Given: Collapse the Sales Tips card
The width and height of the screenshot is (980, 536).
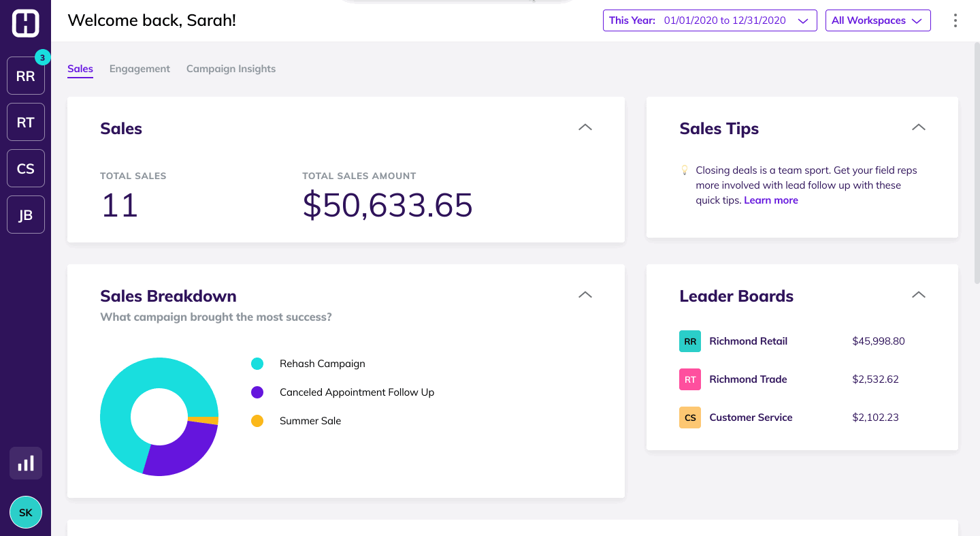Looking at the screenshot, I should (918, 127).
